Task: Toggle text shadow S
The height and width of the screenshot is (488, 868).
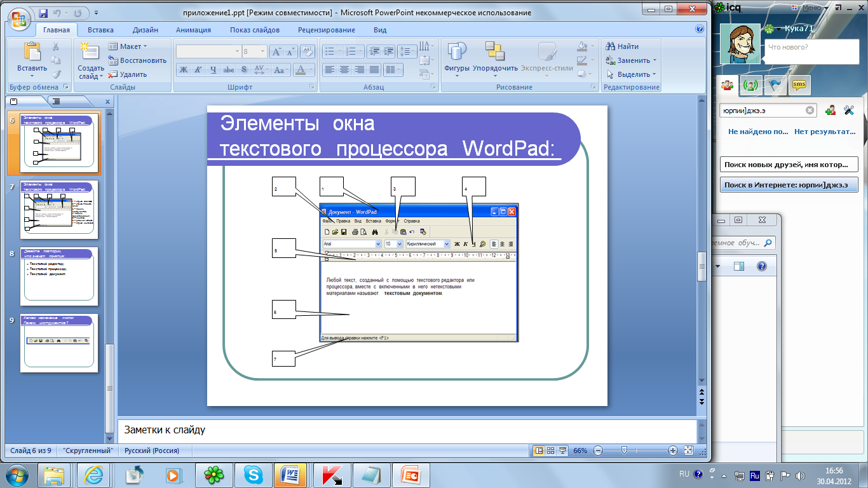Action: tap(244, 70)
